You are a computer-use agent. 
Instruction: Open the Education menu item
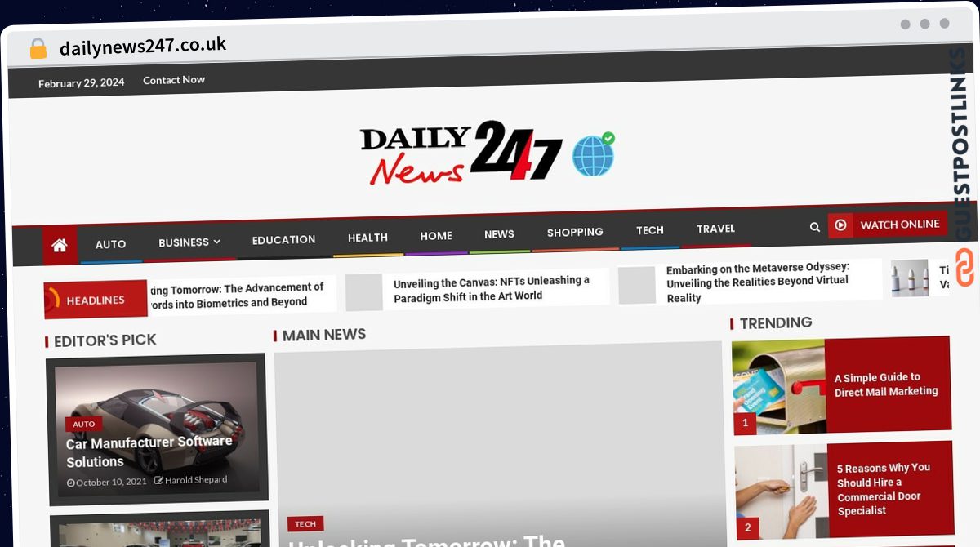[283, 240]
